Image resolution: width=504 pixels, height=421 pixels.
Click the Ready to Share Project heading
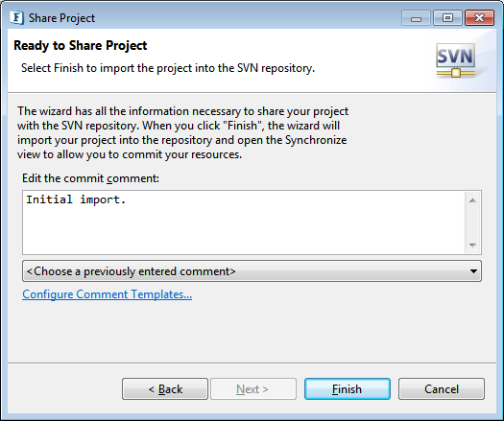tap(81, 45)
